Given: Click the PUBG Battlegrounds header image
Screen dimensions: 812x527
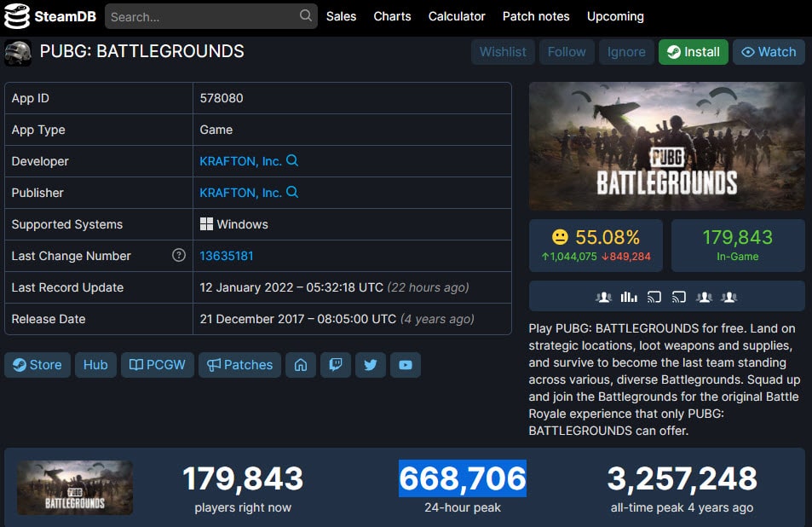Looking at the screenshot, I should 667,146.
